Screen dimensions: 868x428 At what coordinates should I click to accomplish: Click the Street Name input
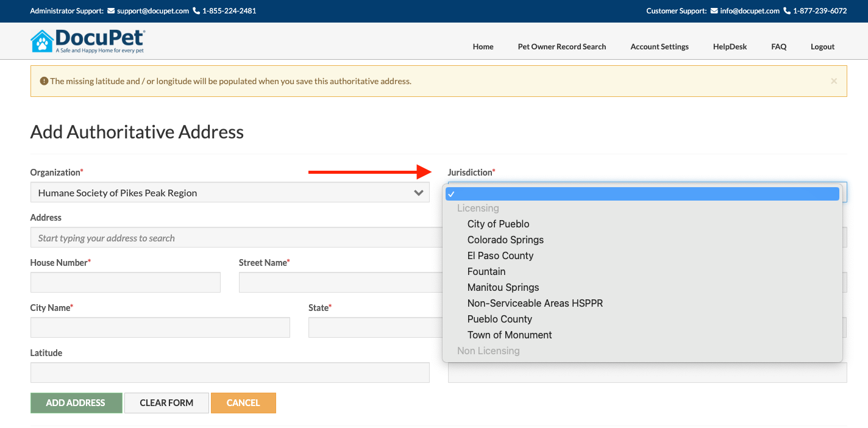coord(341,282)
